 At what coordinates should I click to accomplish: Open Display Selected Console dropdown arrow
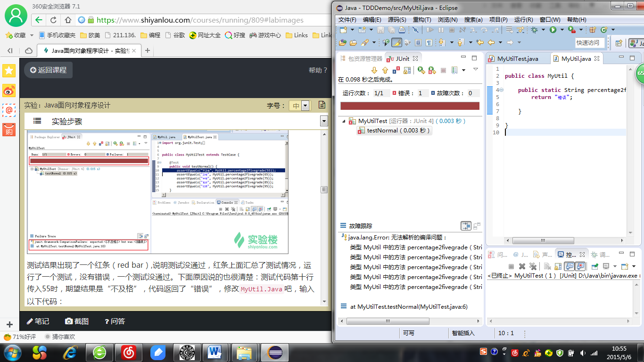[615, 266]
